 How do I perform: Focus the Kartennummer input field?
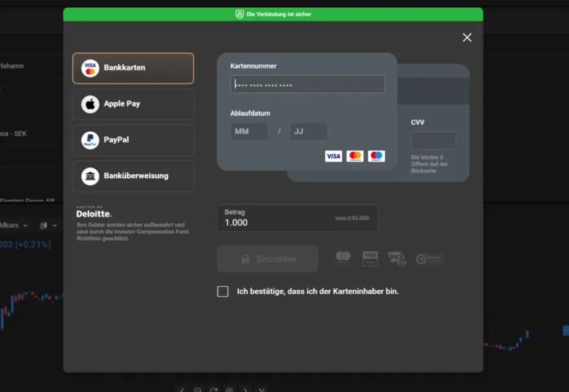click(x=307, y=85)
